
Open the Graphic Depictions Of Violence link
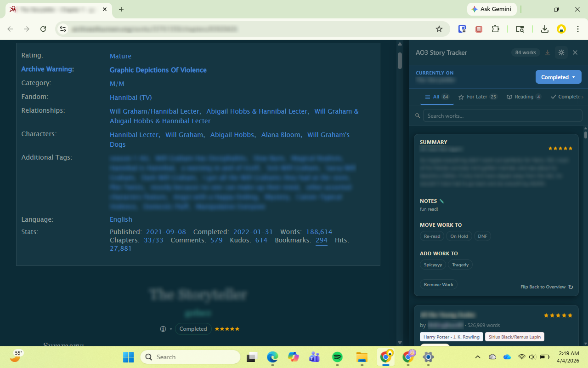[158, 70]
